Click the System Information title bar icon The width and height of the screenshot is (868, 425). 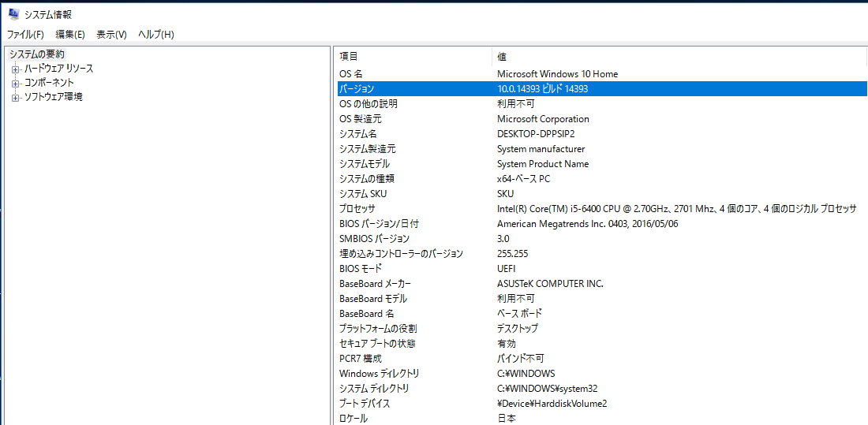13,15
